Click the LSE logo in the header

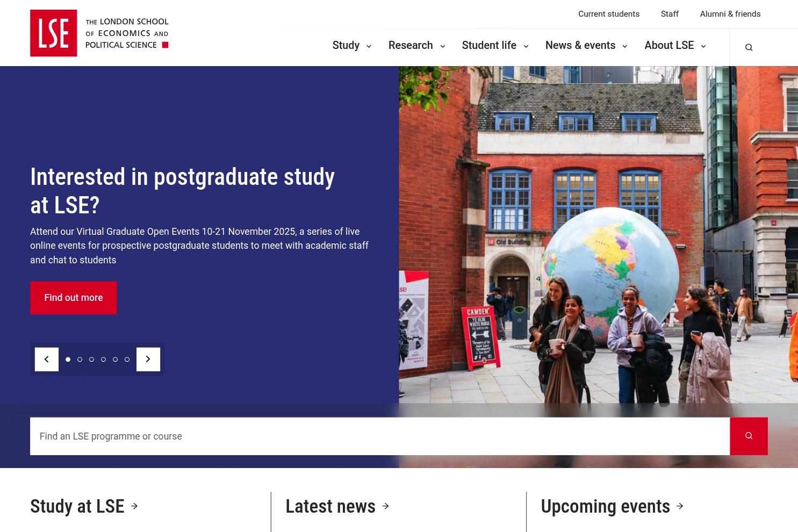pyautogui.click(x=99, y=33)
